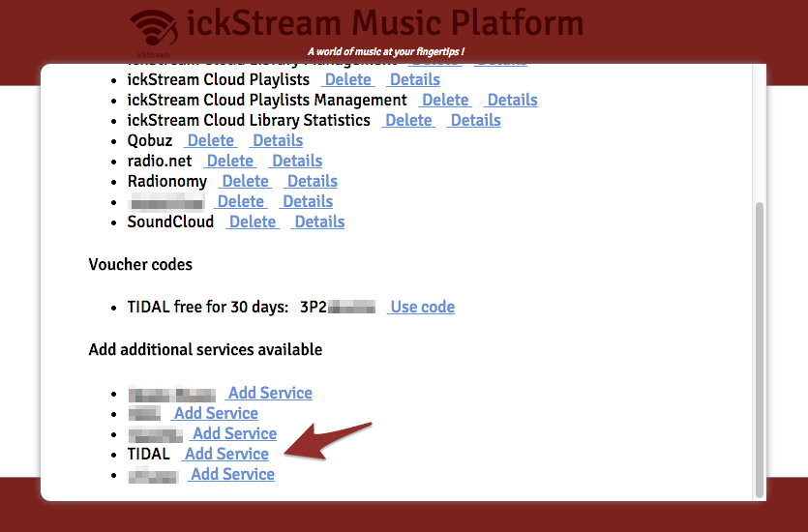View Details for Cloud Playlists Management
808x532 pixels.
point(512,100)
